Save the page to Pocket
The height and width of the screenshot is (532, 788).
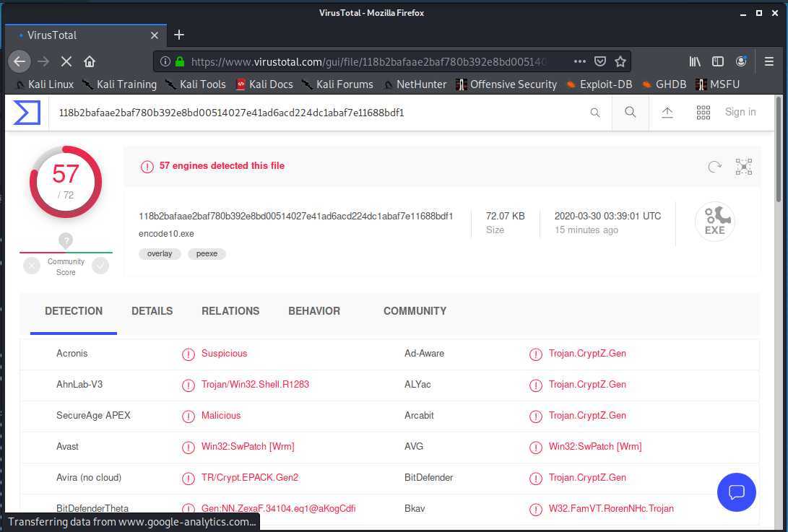click(600, 61)
